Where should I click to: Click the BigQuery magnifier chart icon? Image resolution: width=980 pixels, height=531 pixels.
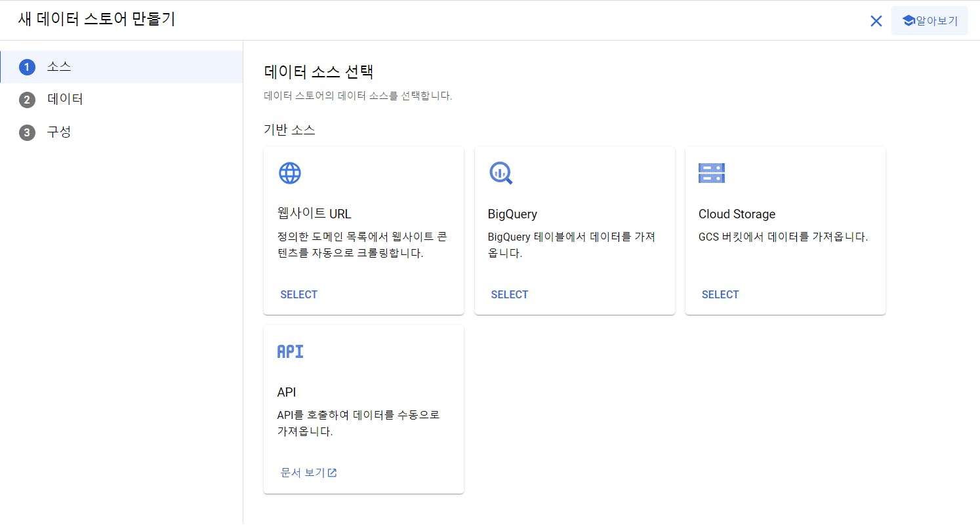(x=500, y=173)
